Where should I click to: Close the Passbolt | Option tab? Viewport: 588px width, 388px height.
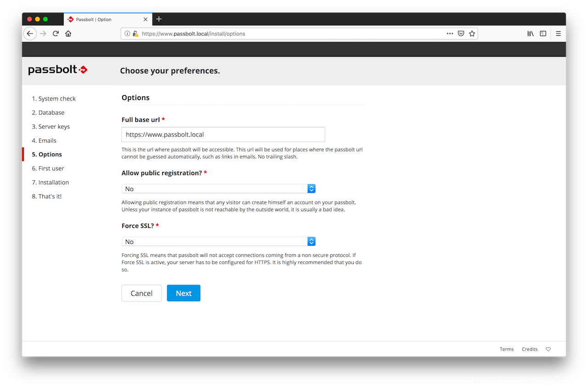coord(146,19)
